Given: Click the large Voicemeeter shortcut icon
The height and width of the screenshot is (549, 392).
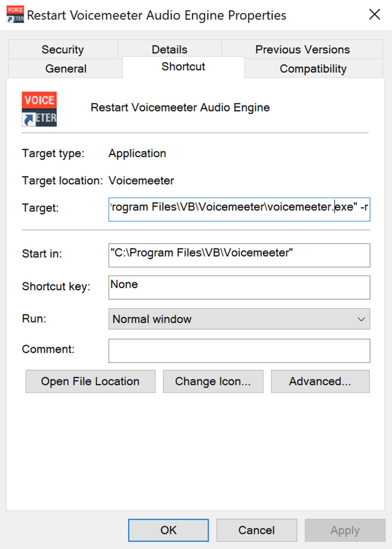Looking at the screenshot, I should [x=39, y=109].
